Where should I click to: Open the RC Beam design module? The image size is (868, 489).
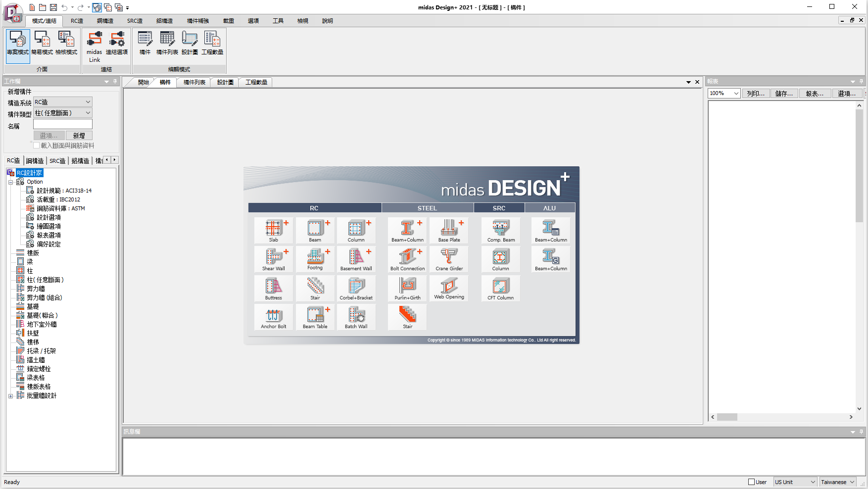point(315,230)
